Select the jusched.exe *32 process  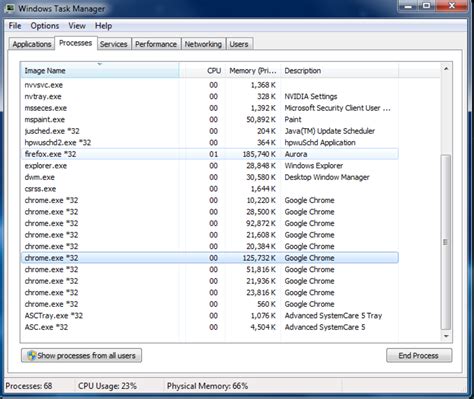[x=210, y=131]
